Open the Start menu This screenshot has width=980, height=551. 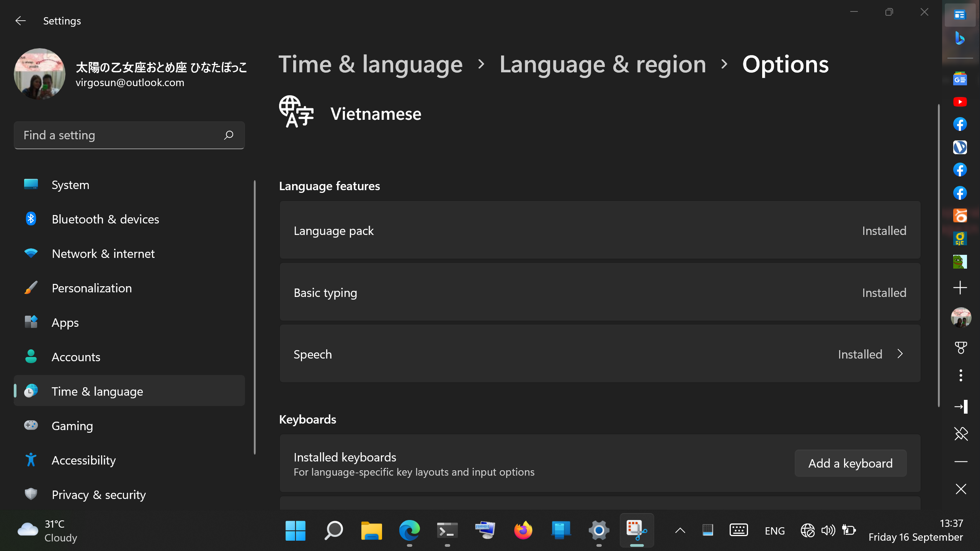[x=295, y=531]
